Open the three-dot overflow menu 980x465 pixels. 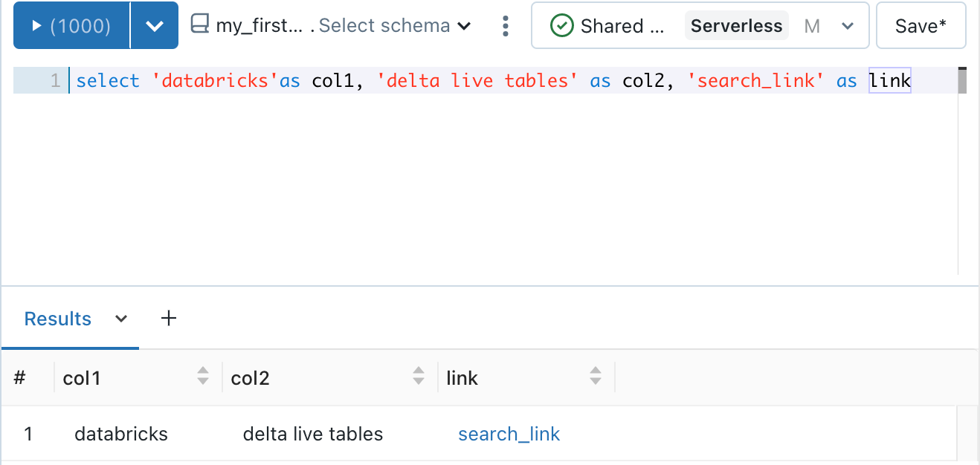pos(505,25)
